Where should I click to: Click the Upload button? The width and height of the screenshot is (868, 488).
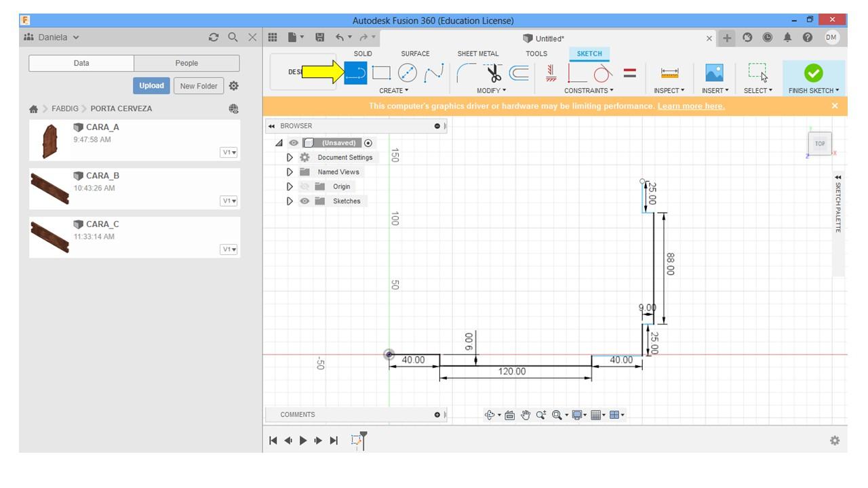(151, 86)
